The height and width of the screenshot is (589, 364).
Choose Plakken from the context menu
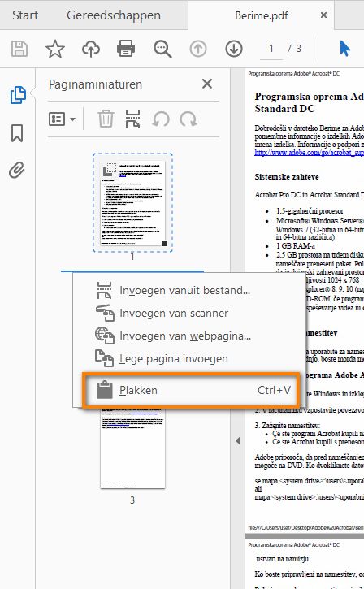click(191, 390)
